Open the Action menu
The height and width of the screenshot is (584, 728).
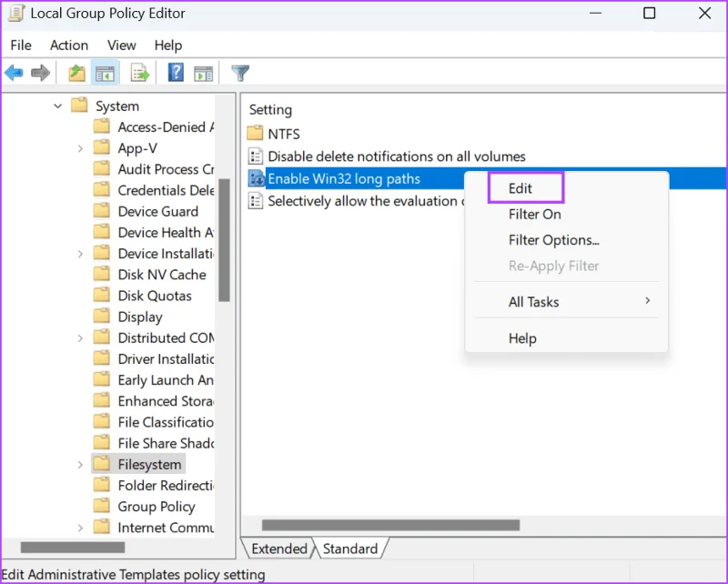pyautogui.click(x=69, y=45)
